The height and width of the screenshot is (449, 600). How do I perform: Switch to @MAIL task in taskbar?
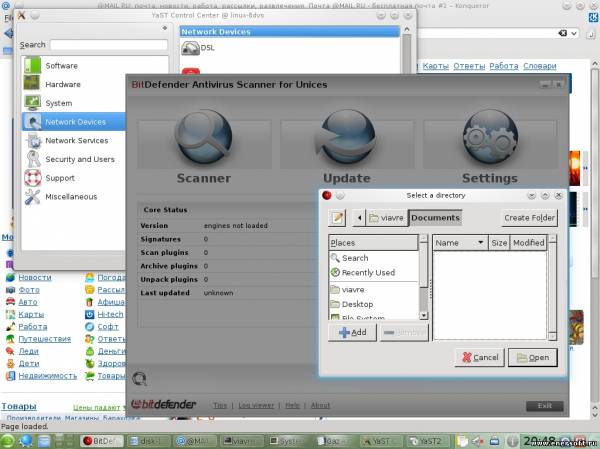195,441
